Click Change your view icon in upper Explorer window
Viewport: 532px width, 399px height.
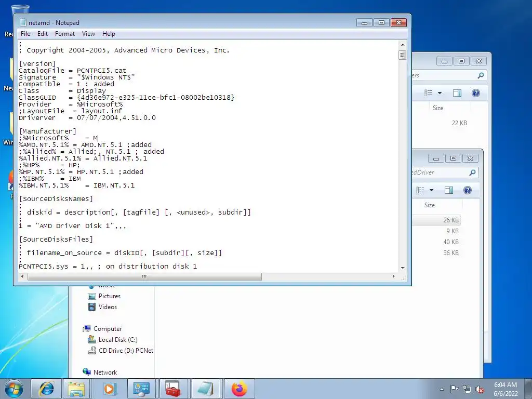click(x=429, y=93)
